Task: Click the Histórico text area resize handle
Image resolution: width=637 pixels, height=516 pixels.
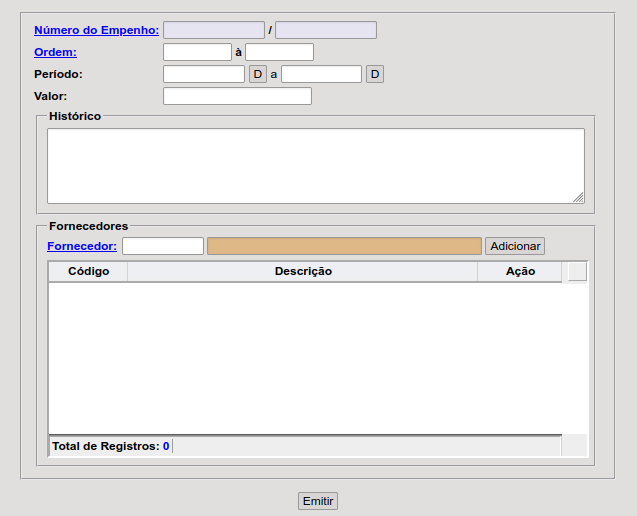Action: click(x=578, y=198)
